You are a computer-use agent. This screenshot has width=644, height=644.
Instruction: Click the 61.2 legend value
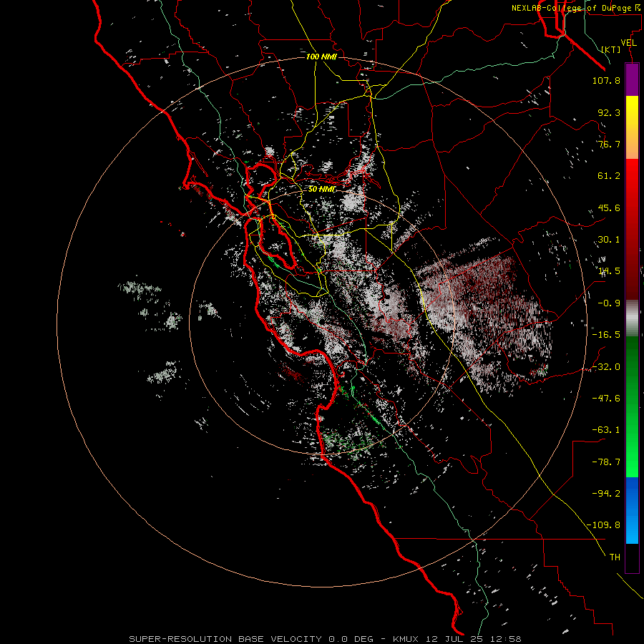[609, 176]
